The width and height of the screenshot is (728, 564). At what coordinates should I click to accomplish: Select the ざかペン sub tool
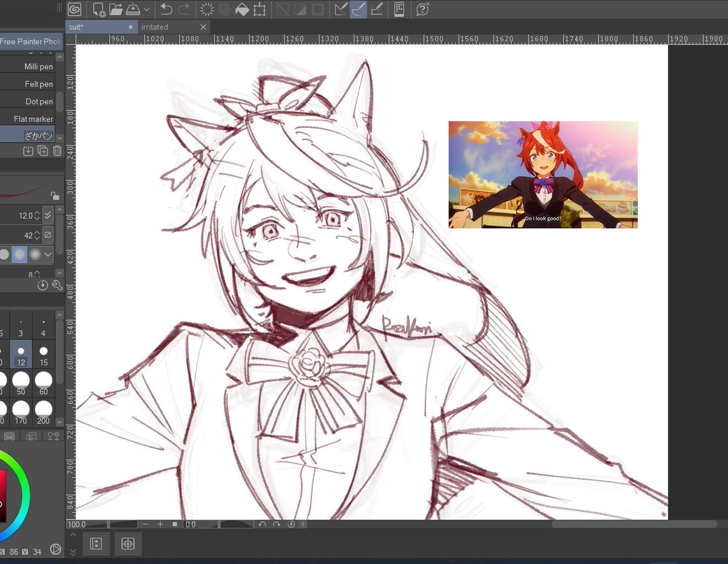pos(27,135)
